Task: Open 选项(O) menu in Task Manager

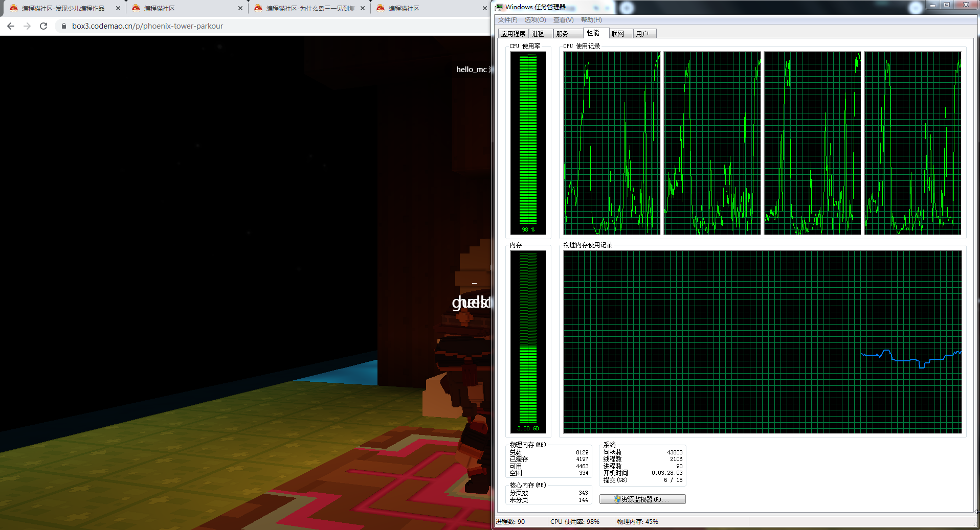Action: click(x=535, y=20)
